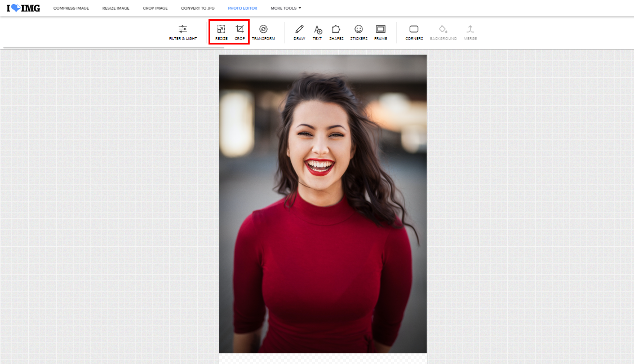Open the Resize Image menu item
The width and height of the screenshot is (634, 364).
tap(116, 8)
